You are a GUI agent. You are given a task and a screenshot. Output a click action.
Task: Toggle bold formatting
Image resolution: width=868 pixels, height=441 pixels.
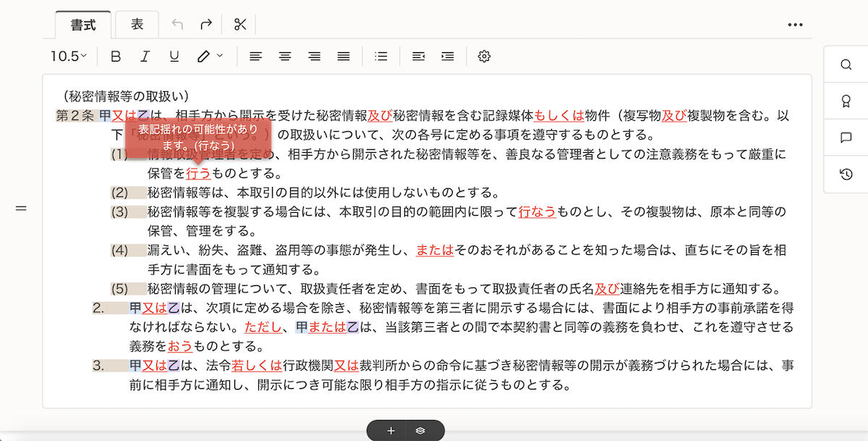tap(116, 56)
